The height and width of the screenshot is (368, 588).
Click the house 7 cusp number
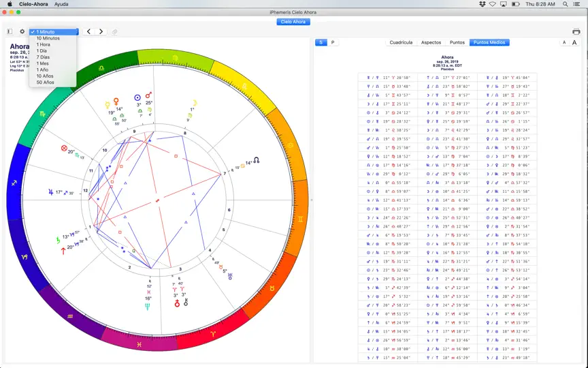point(225,174)
